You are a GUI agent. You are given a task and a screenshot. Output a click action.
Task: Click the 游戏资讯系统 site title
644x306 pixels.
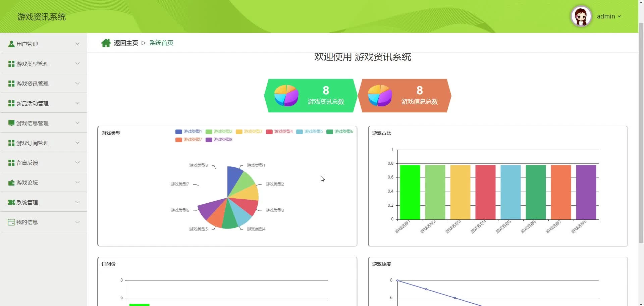coord(42,17)
